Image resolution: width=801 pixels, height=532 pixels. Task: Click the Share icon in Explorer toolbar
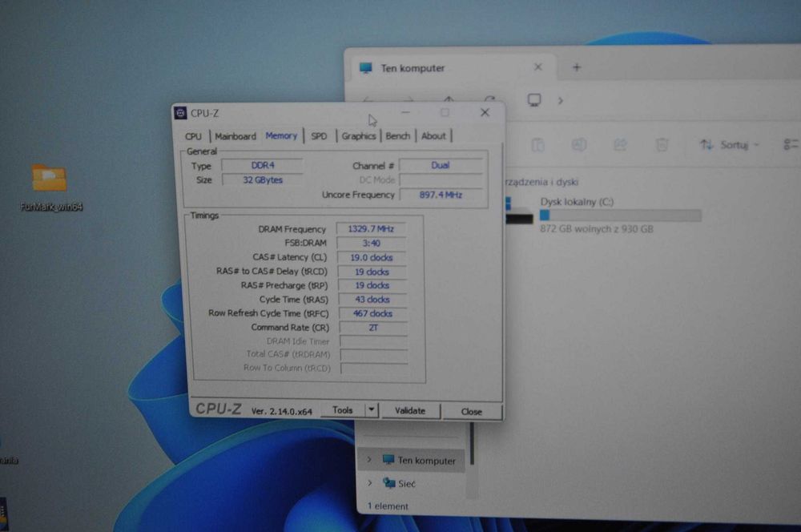pyautogui.click(x=620, y=145)
